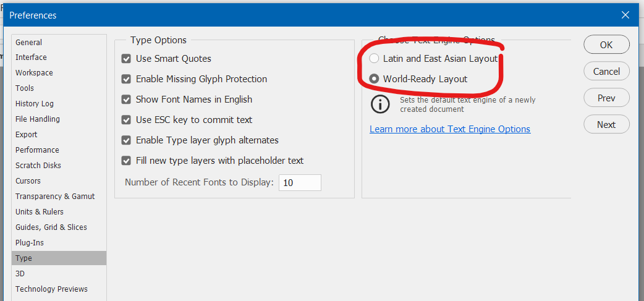
Task: Go to Performance preferences
Action: click(37, 150)
